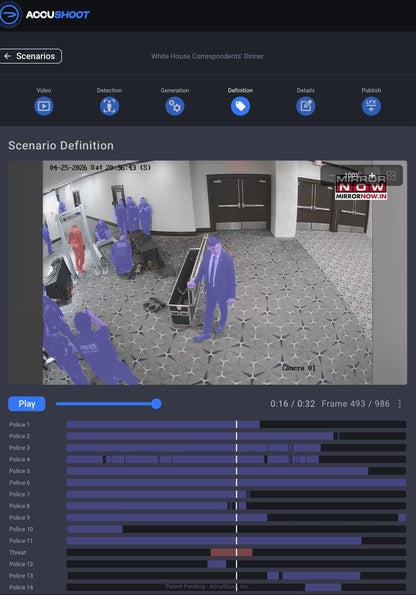The width and height of the screenshot is (416, 595).
Task: Click the red highlighted Threat person in video
Action: (77, 249)
